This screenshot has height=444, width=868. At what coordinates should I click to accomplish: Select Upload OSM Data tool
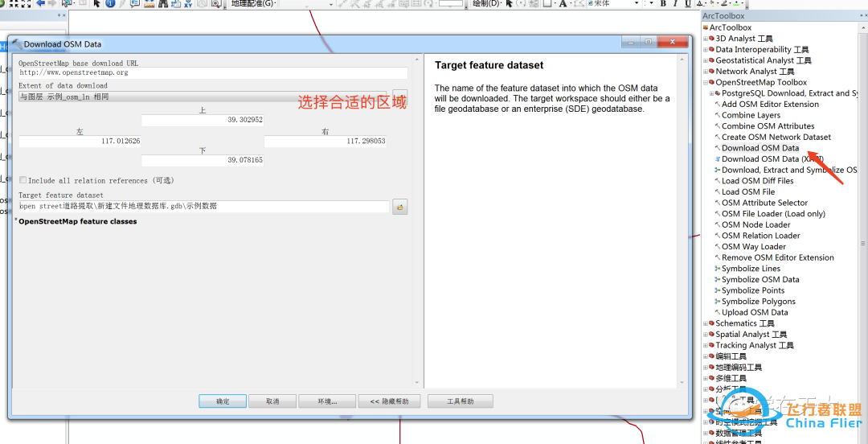click(x=755, y=313)
